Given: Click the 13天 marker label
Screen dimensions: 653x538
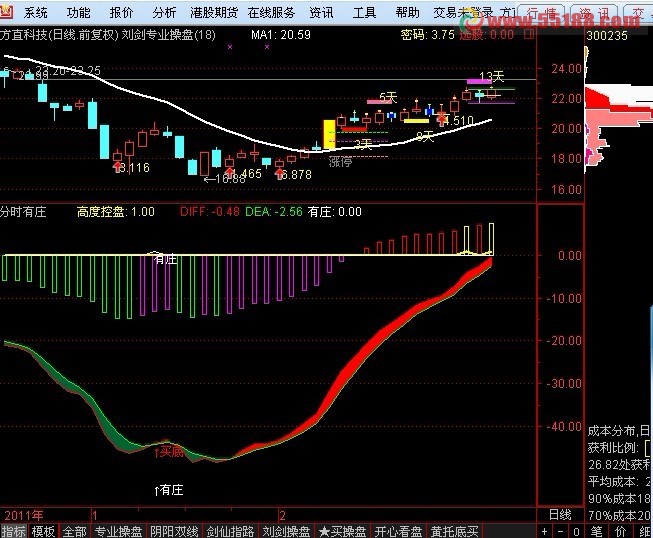Looking at the screenshot, I should point(491,77).
